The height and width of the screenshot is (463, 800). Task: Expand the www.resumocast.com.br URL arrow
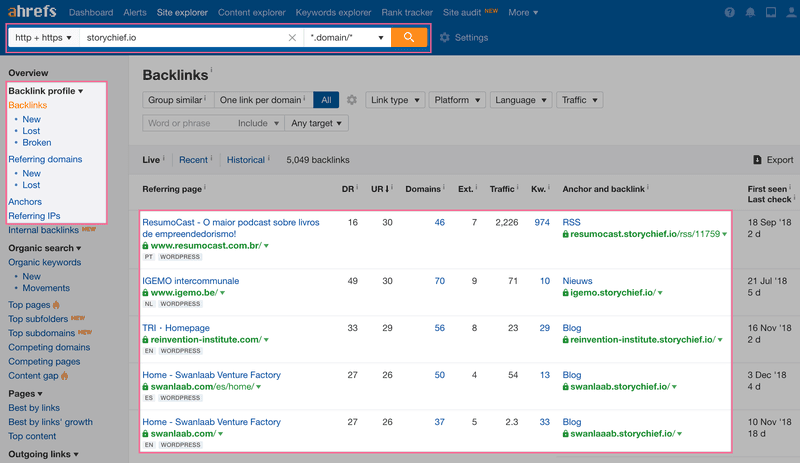[x=266, y=246]
